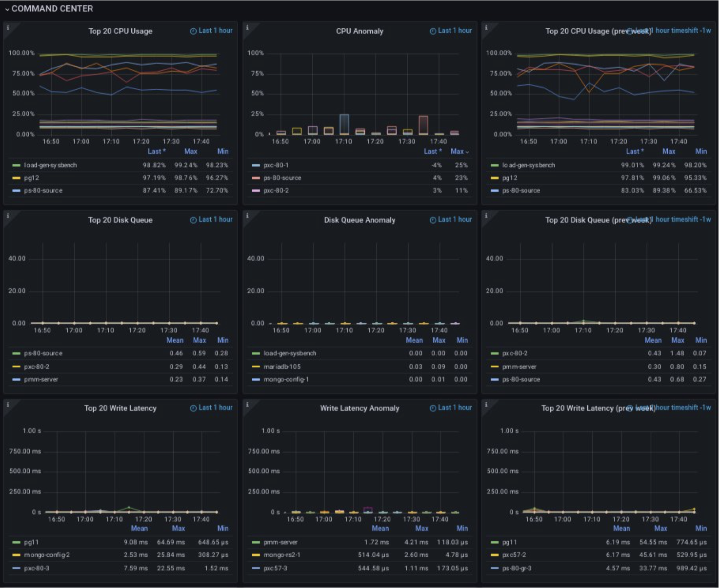Collapse the COMMAND CENTER row chevron
Image resolution: width=719 pixels, height=588 pixels.
tap(7, 9)
